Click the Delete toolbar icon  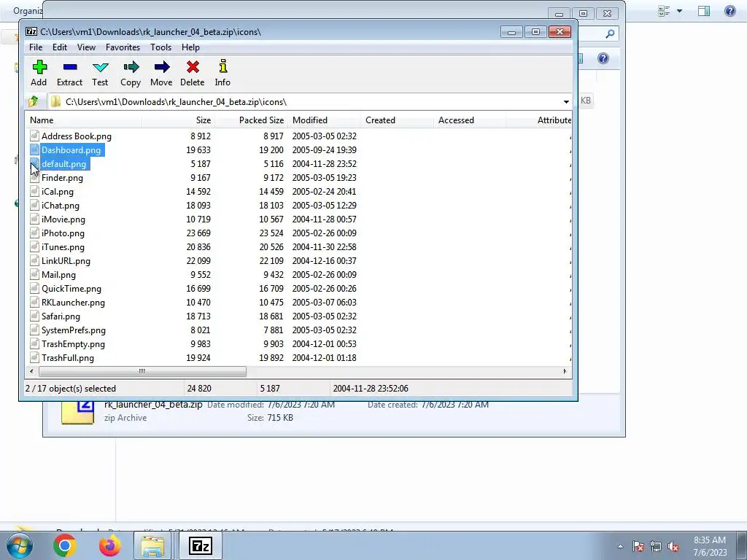click(193, 67)
